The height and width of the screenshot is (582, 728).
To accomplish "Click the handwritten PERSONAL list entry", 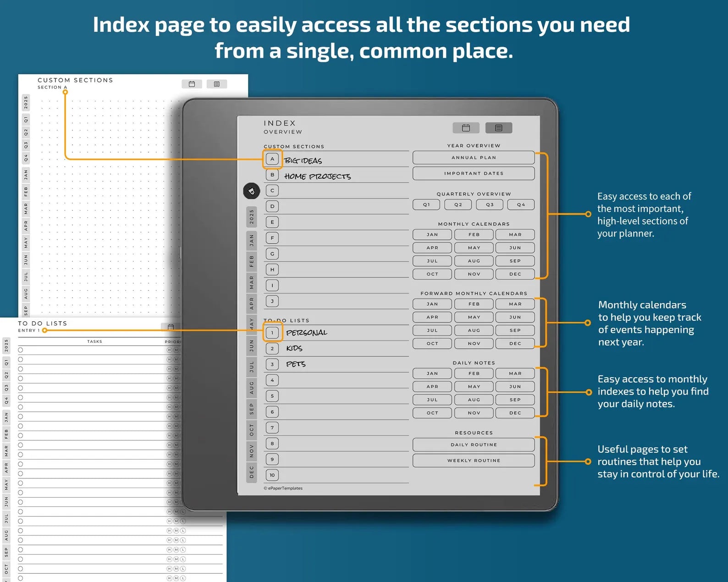I will coord(307,333).
